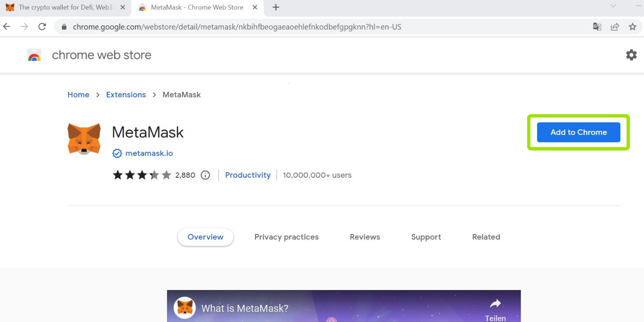Open Chrome Web Store settings gear
The width and height of the screenshot is (644, 322).
click(x=631, y=55)
